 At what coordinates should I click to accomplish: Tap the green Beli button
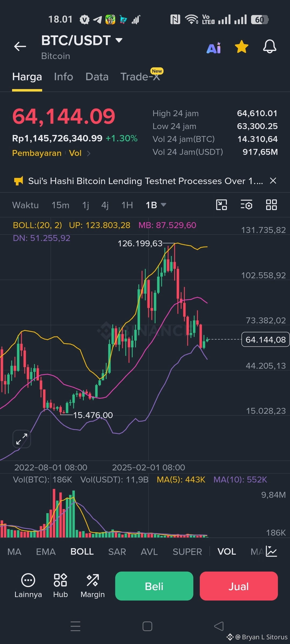154,586
